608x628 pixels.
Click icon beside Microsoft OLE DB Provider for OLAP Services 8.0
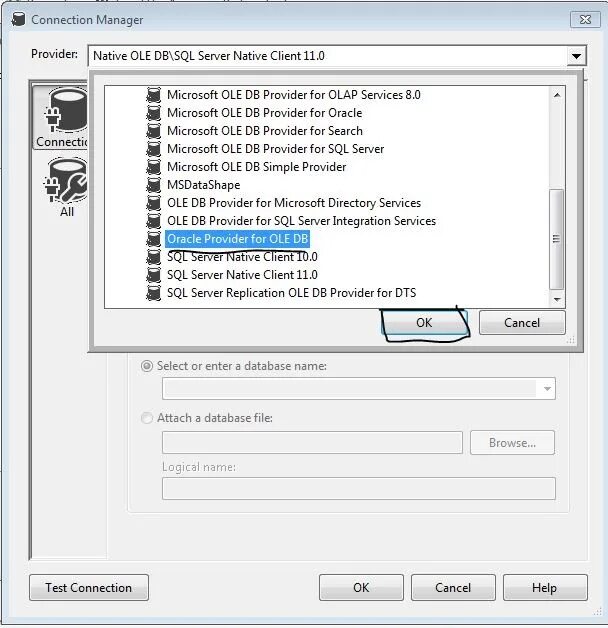click(x=153, y=95)
